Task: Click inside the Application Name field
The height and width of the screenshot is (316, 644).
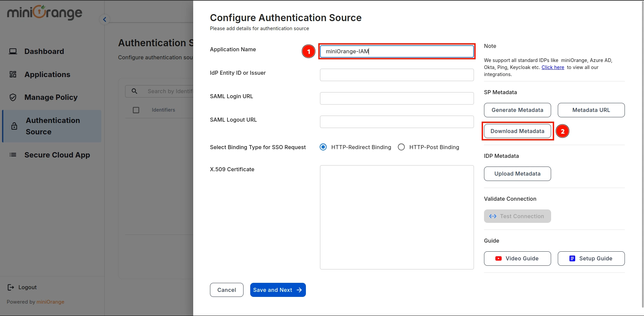Action: 396,51
